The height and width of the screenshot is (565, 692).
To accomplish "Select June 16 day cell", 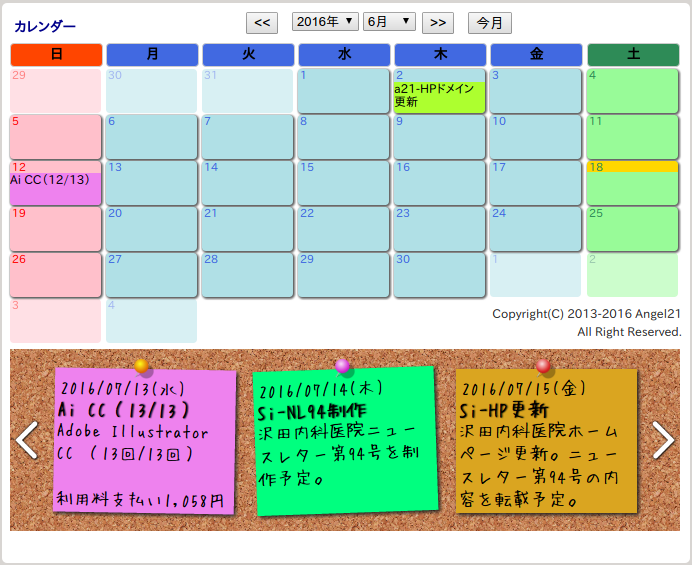I will pyautogui.click(x=440, y=183).
